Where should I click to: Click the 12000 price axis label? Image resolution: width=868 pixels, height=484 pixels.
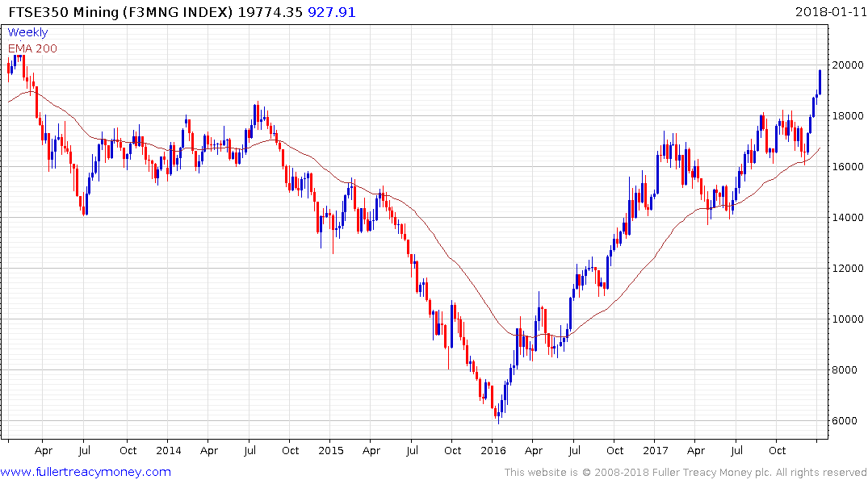(x=849, y=269)
